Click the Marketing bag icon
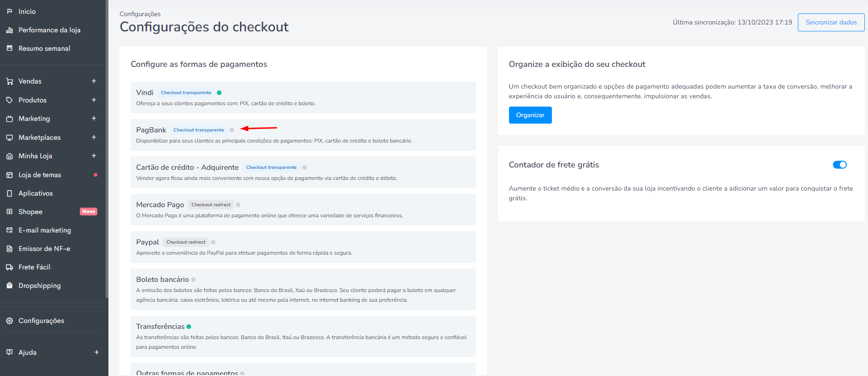 (9, 119)
